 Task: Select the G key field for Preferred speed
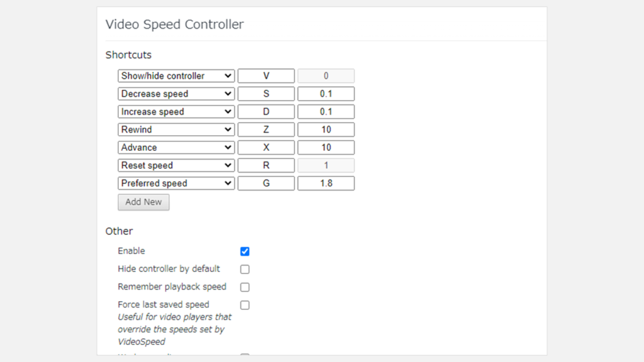point(266,184)
